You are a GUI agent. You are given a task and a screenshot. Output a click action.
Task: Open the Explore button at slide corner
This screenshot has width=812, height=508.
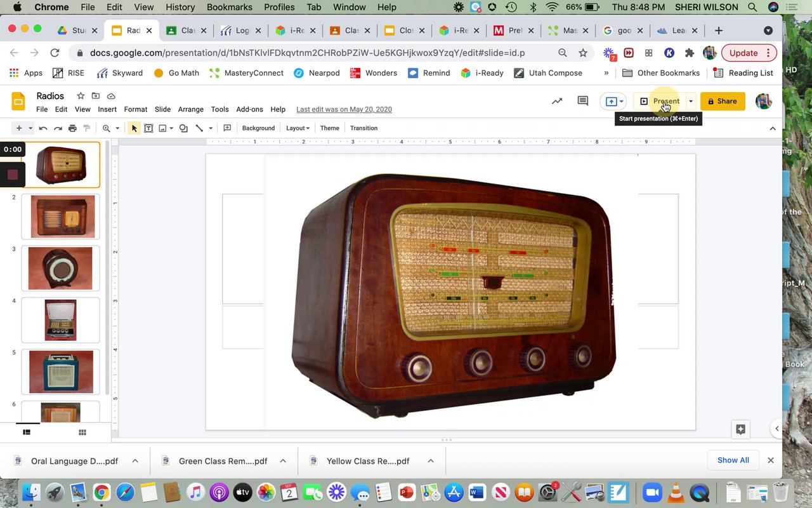click(740, 429)
